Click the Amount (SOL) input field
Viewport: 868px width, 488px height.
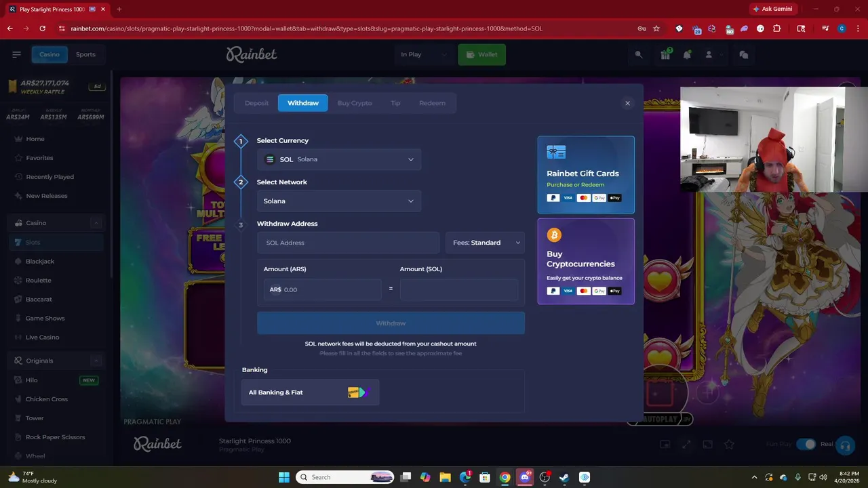(459, 289)
